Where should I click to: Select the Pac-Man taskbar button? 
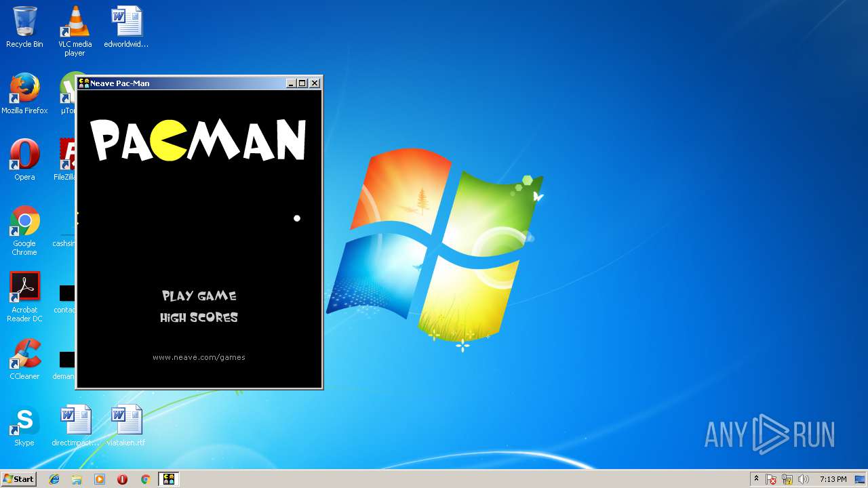(168, 479)
